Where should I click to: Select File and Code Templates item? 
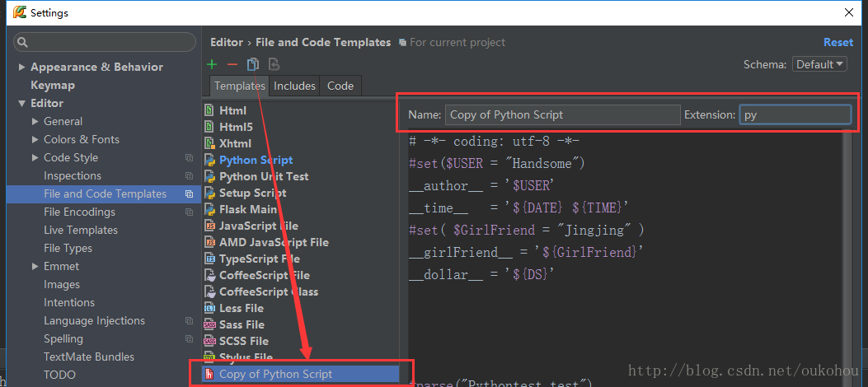(104, 194)
